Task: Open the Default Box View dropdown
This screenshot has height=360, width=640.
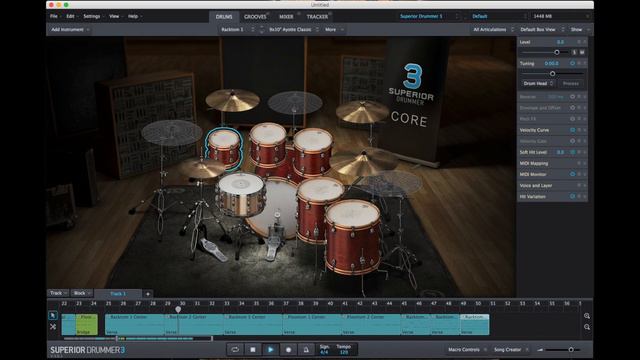Action: 542,29
